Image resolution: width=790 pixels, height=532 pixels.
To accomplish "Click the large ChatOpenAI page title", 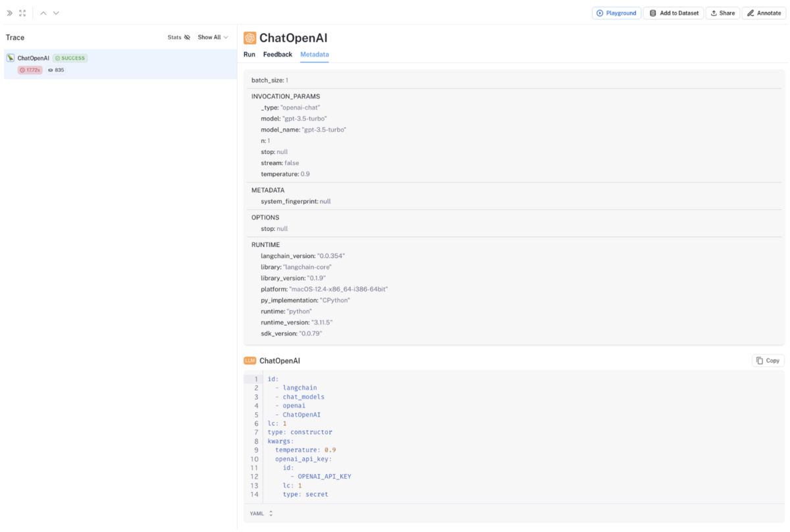I will click(x=293, y=38).
